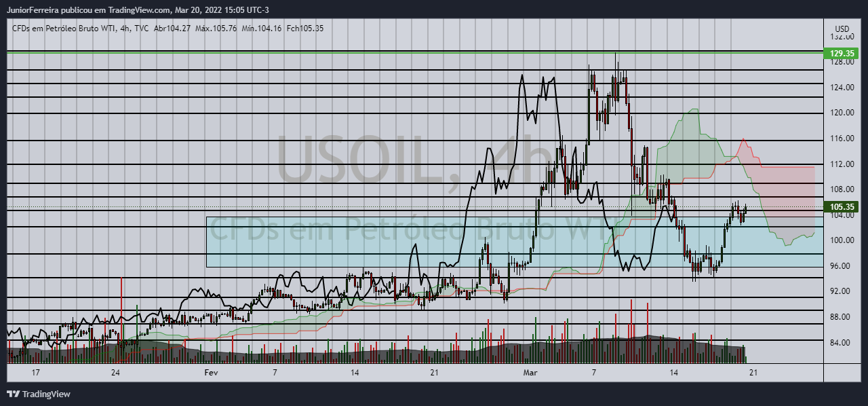The height and width of the screenshot is (406, 868).
Task: Click the green 129.35 price tag
Action: point(841,53)
